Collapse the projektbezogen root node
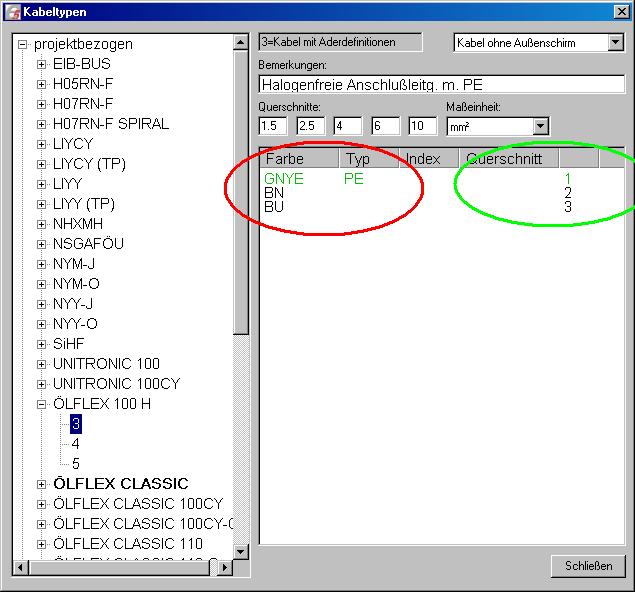Viewport: 635px width, 592px height. click(x=23, y=45)
